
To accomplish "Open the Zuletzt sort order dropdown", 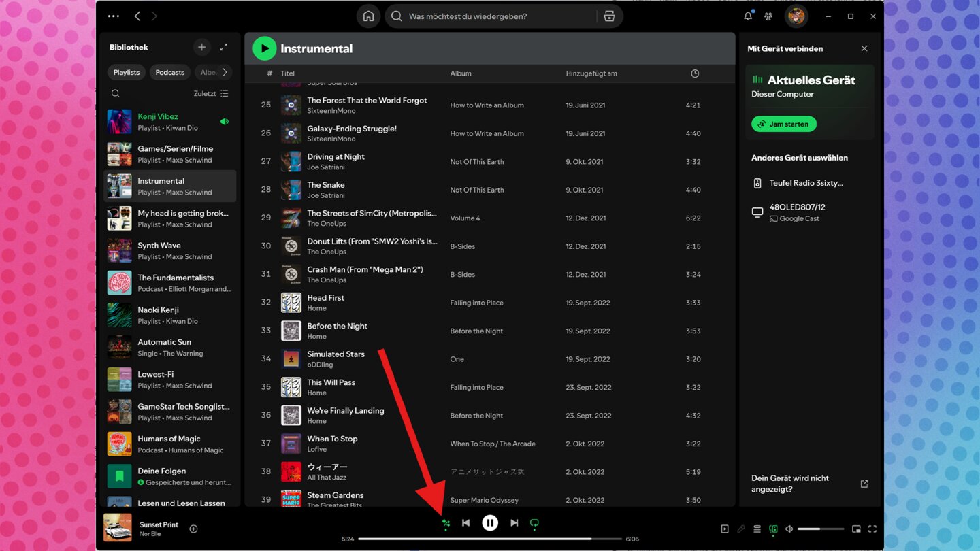I will point(211,93).
